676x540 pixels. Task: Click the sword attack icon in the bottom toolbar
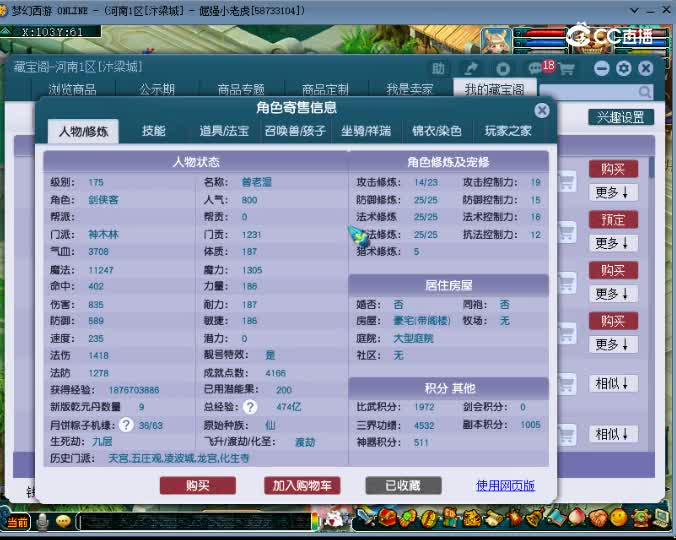click(x=366, y=517)
